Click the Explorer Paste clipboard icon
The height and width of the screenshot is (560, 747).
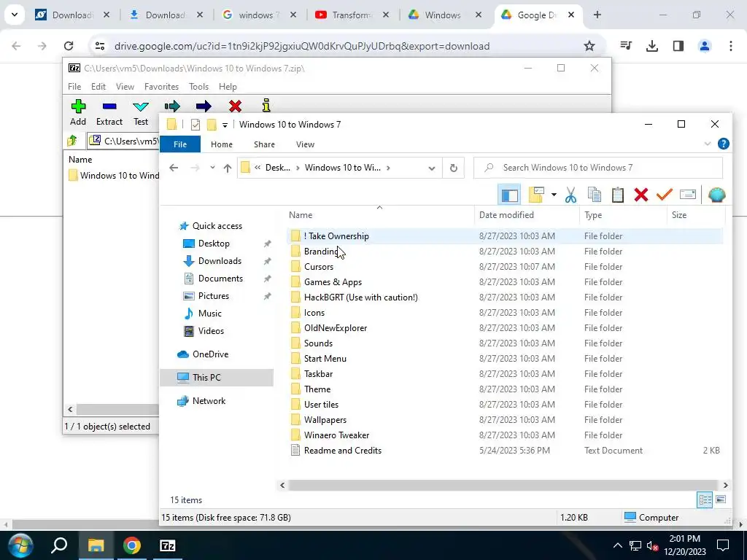[618, 195]
